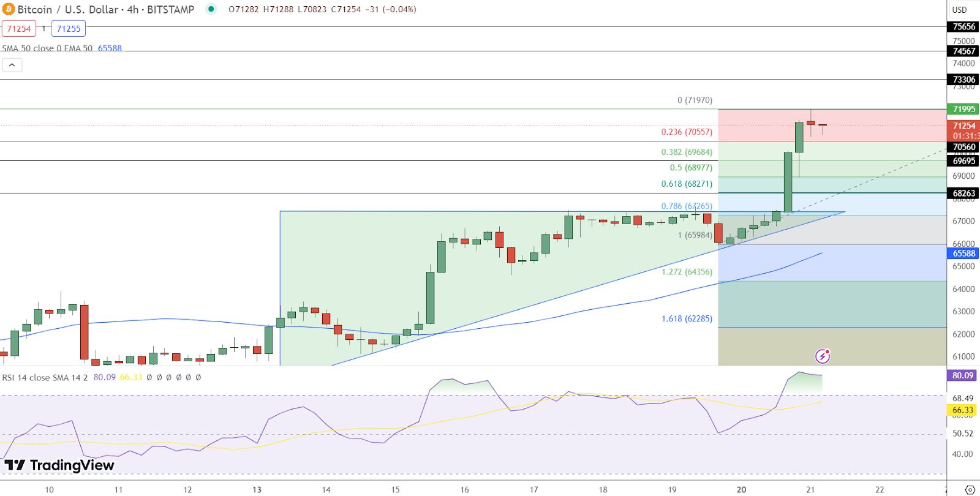
Task: Click the purple lightning event icon
Action: coord(823,356)
